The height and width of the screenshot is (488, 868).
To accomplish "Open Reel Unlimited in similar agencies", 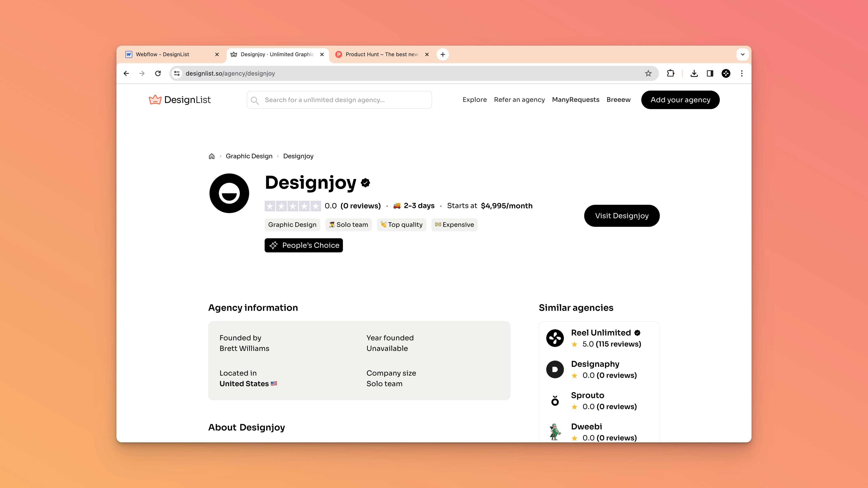I will point(601,333).
